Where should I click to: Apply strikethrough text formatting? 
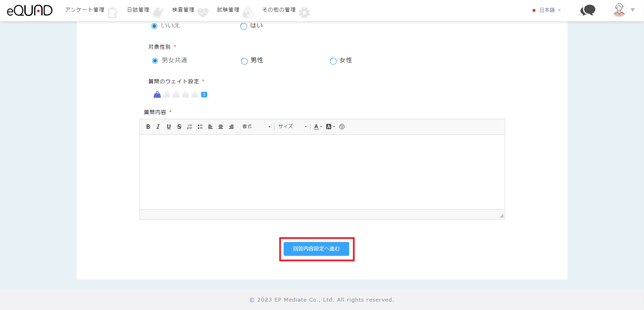coord(179,127)
